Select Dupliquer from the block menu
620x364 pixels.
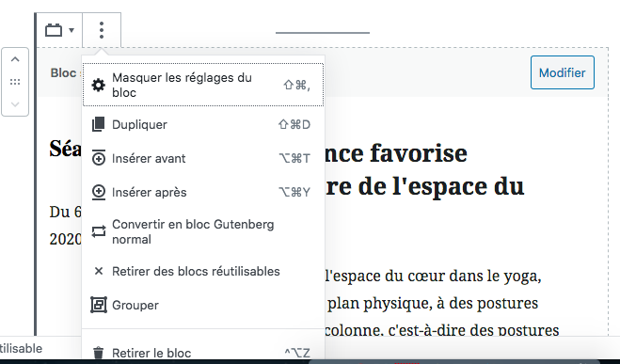point(203,124)
